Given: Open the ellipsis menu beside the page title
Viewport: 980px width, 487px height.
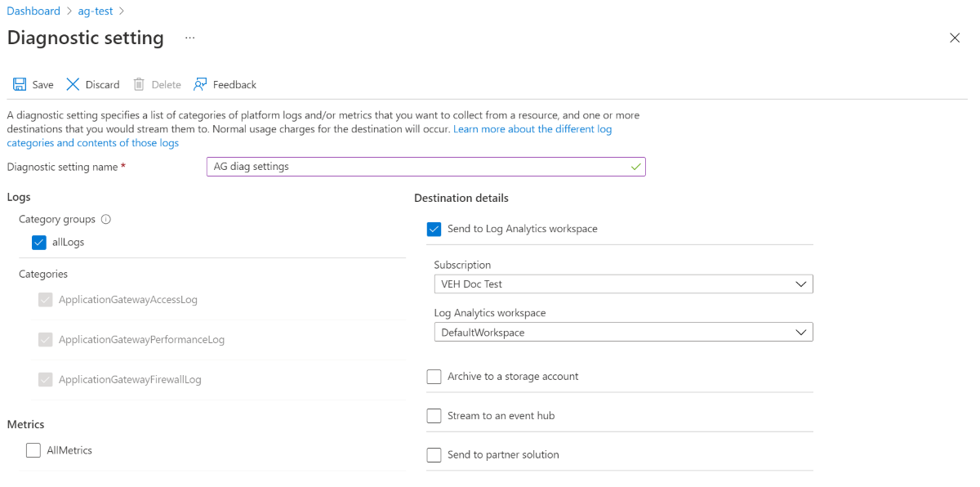Looking at the screenshot, I should (x=189, y=38).
